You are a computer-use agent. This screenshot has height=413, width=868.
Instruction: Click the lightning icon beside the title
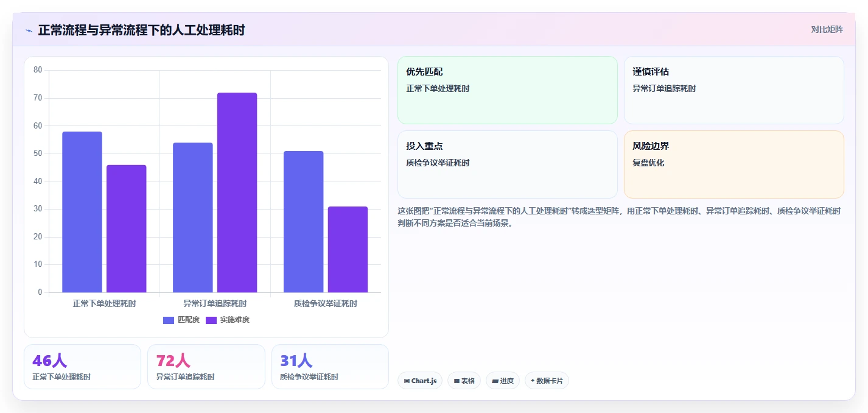point(29,30)
